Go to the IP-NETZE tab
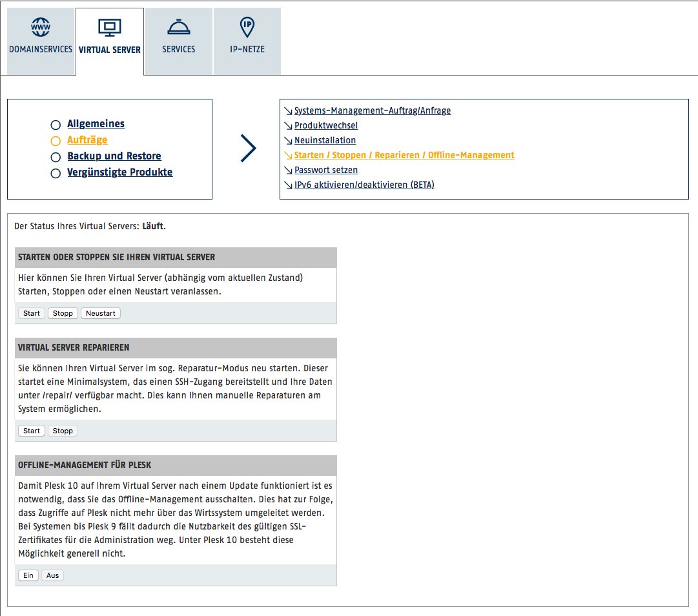The height and width of the screenshot is (616, 698). click(247, 41)
